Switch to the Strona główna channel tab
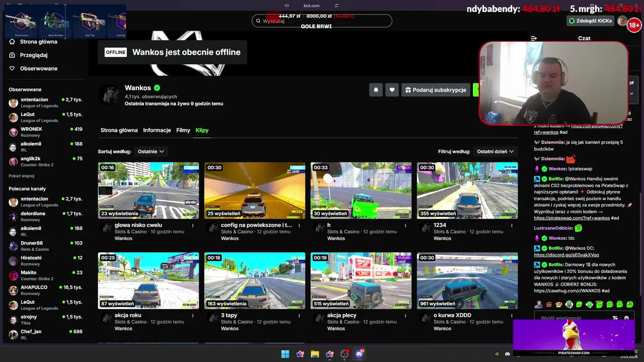Viewport: 644px width, 362px height. click(119, 130)
